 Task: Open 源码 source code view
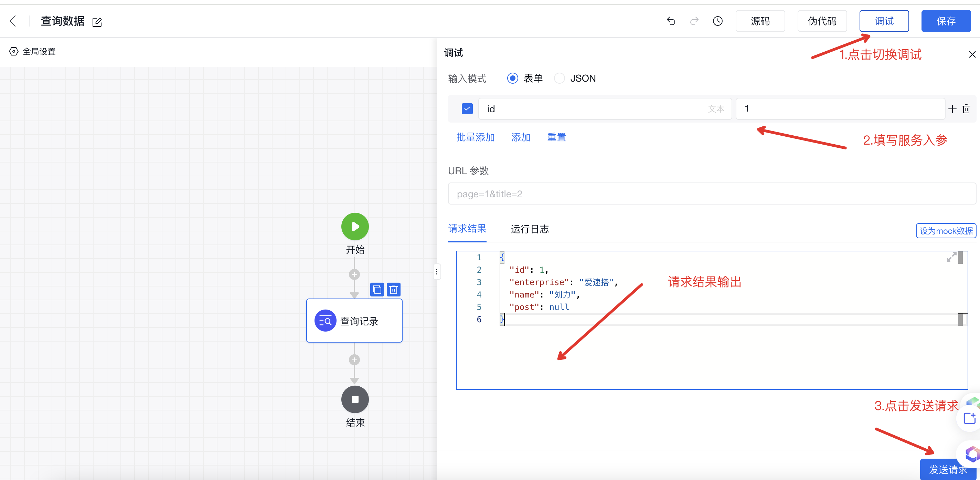[760, 21]
